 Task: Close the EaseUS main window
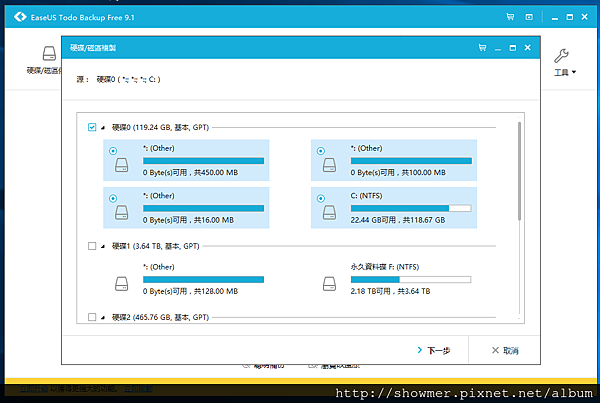[x=585, y=16]
